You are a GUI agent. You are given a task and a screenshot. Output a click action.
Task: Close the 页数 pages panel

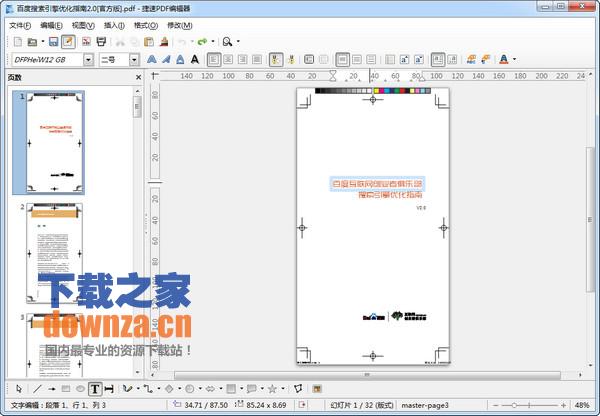(139, 77)
